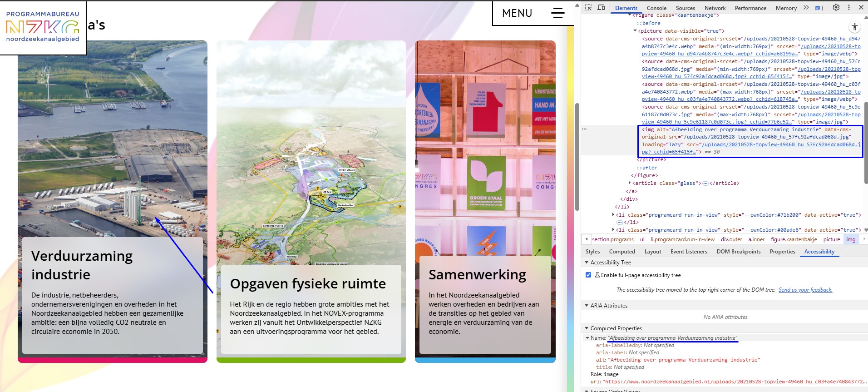868x392 pixels.
Task: Collapse the ARIA Attributes section
Action: pyautogui.click(x=587, y=306)
